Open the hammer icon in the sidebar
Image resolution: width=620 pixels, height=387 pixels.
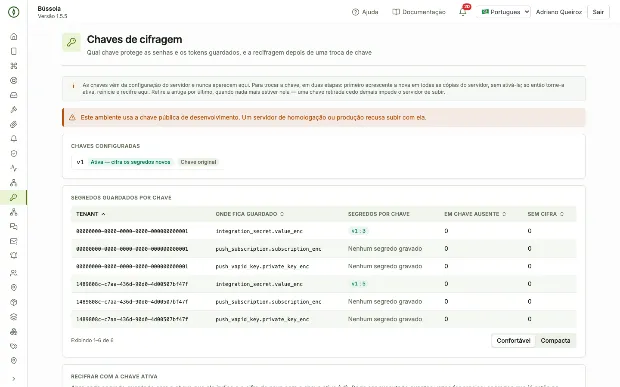[x=13, y=110]
